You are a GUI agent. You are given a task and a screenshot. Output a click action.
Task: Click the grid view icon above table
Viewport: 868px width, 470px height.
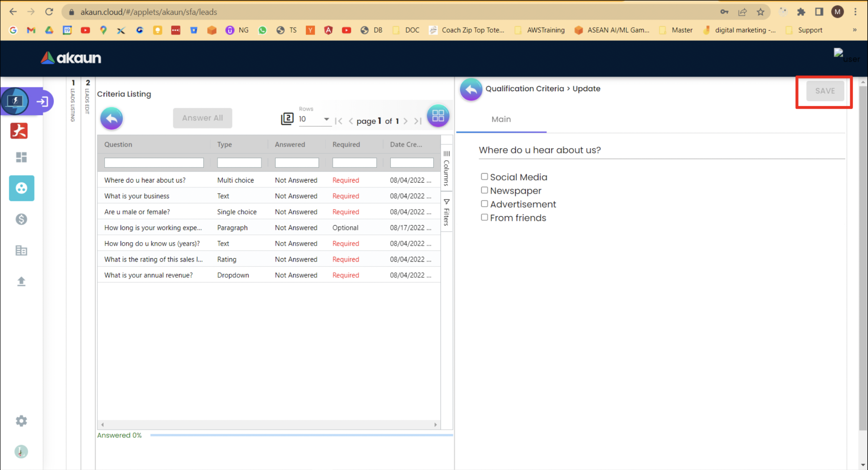438,116
